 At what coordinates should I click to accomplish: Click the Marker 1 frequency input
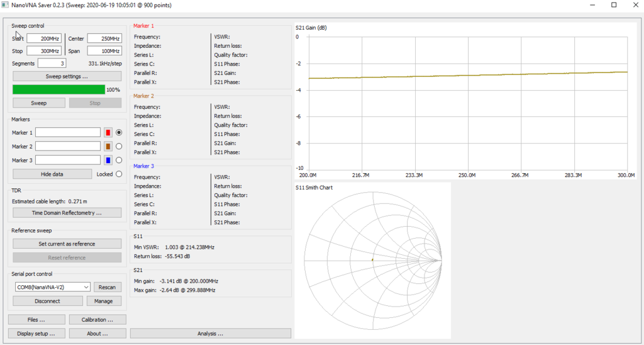tap(68, 132)
